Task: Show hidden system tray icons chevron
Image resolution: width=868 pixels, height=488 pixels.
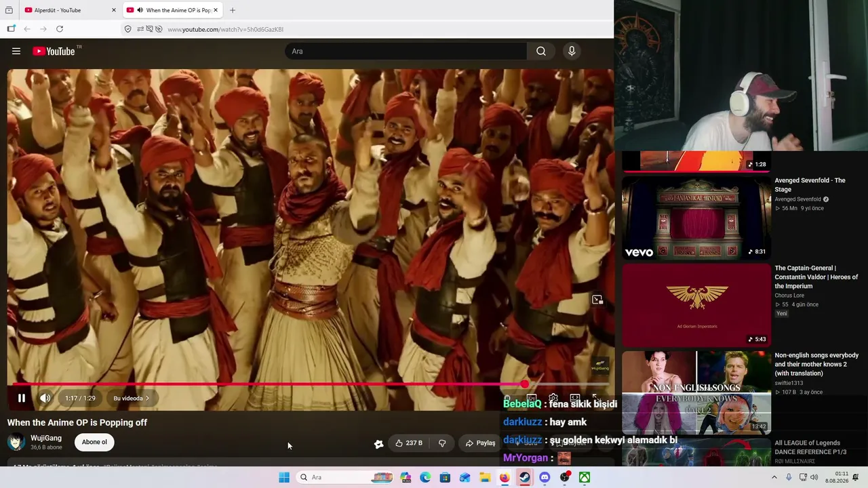Action: point(774,477)
